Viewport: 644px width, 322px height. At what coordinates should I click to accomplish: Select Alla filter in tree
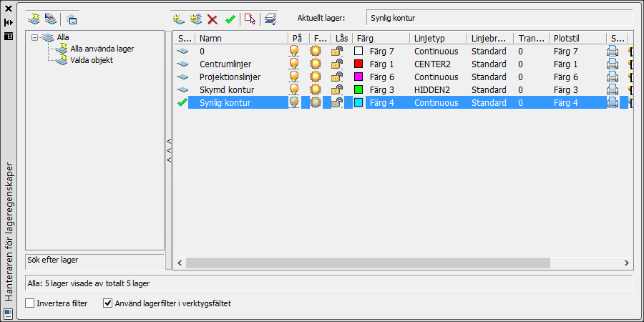(63, 37)
